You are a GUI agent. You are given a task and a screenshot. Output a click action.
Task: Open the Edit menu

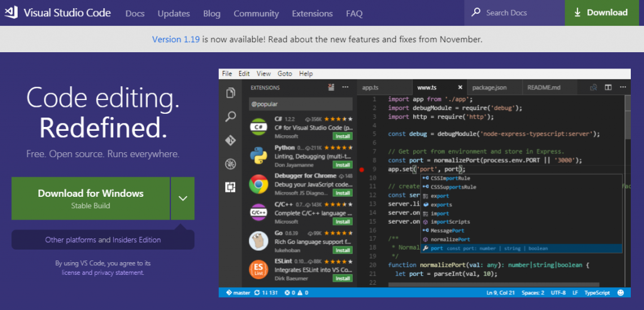[244, 74]
